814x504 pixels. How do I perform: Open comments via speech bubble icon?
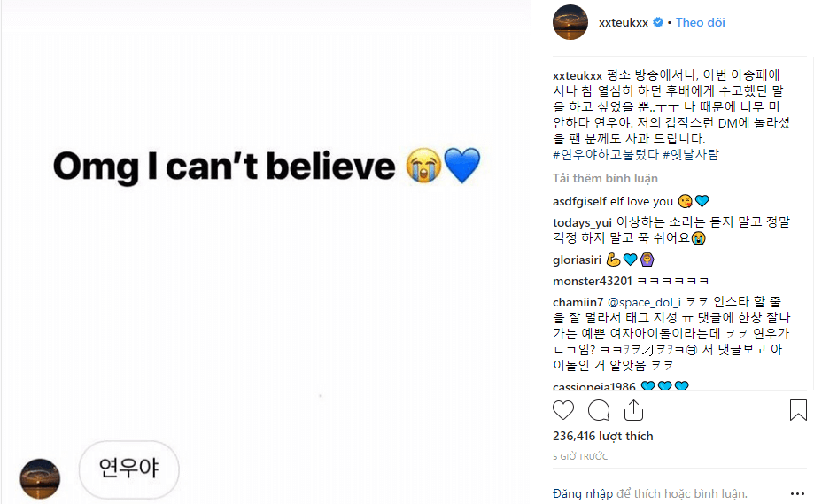pos(599,410)
